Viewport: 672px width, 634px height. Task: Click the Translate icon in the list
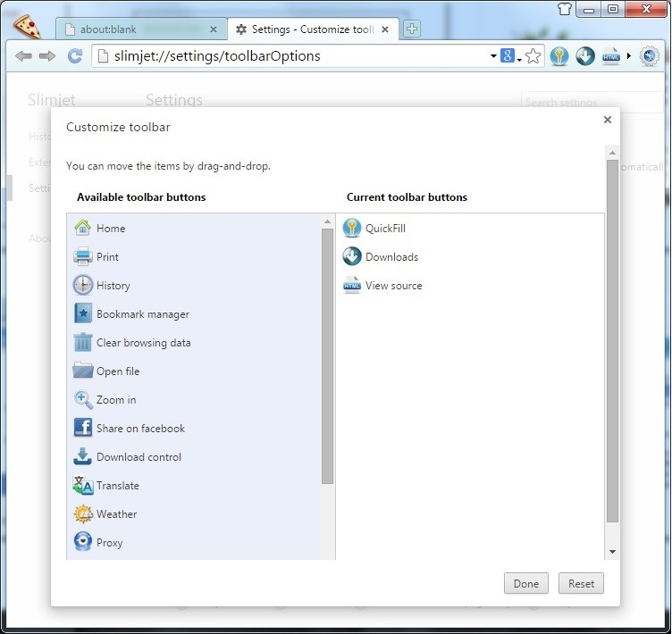82,485
